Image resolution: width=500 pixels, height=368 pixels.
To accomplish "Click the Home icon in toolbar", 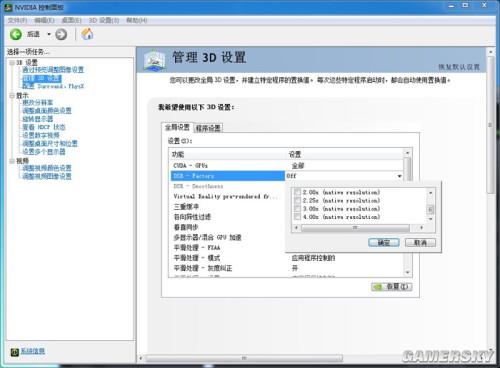I will click(x=87, y=34).
